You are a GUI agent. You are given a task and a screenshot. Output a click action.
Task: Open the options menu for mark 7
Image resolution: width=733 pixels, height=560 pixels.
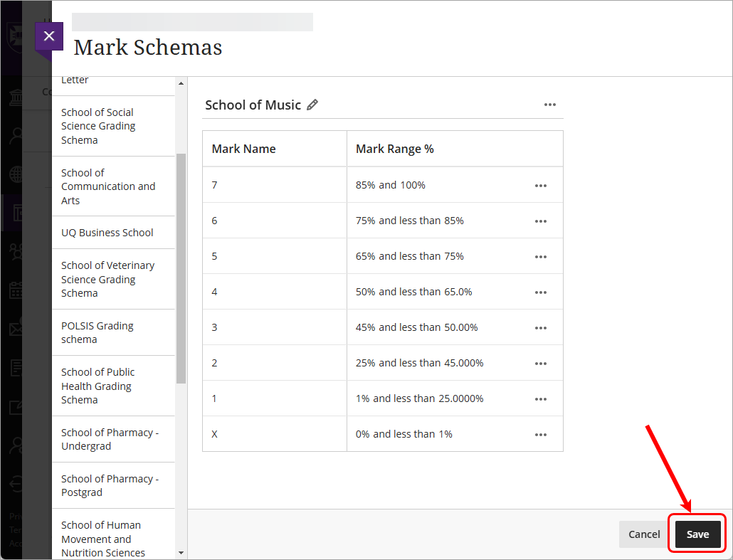click(x=541, y=184)
